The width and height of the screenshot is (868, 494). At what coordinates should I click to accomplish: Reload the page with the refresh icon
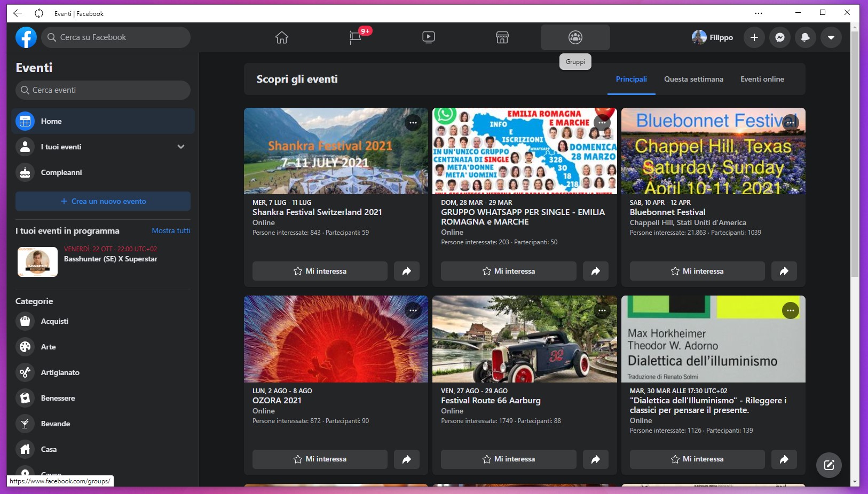39,13
